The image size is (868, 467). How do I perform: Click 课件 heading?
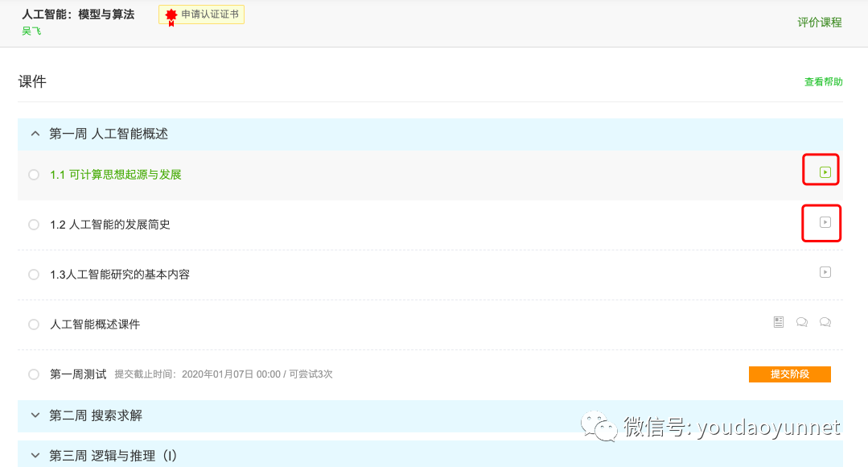coord(32,81)
